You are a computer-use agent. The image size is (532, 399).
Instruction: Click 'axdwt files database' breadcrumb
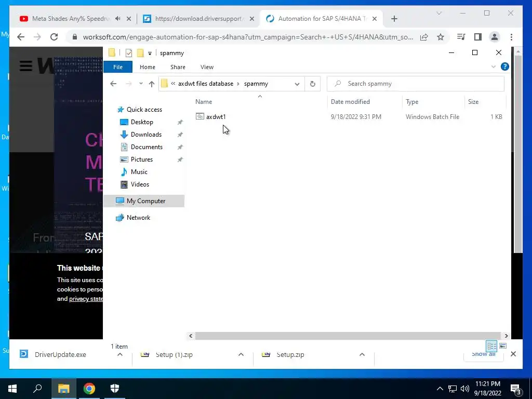206,84
